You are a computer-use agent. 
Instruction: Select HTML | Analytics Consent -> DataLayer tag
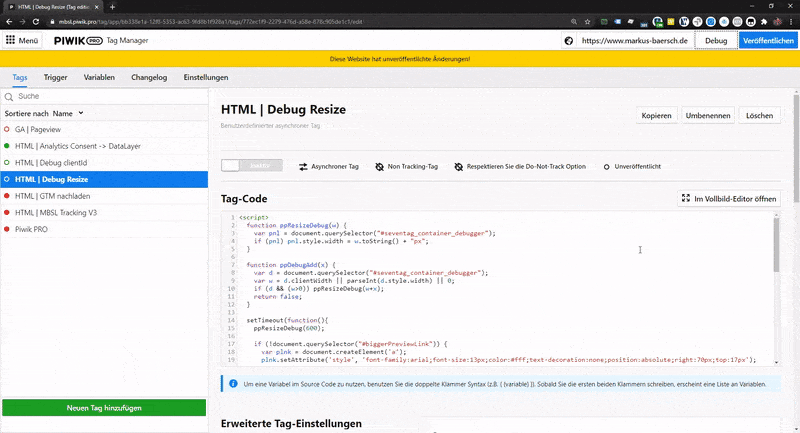[104, 146]
